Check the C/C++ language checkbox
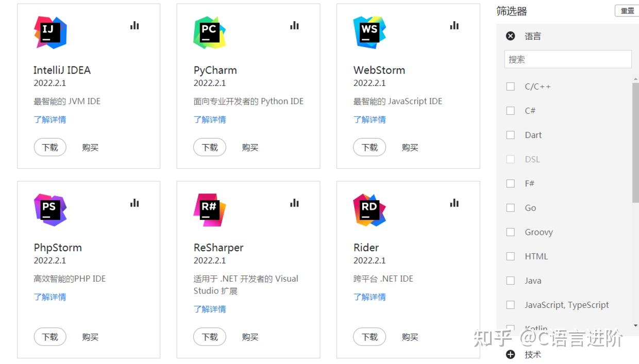The height and width of the screenshot is (364, 639). click(511, 86)
